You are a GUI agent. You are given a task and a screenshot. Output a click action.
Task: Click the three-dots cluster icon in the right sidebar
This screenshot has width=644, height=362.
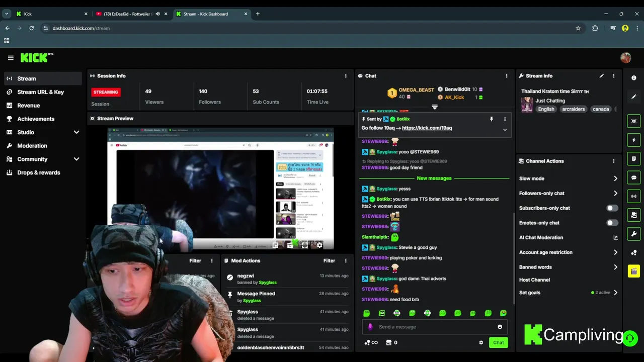(x=634, y=253)
